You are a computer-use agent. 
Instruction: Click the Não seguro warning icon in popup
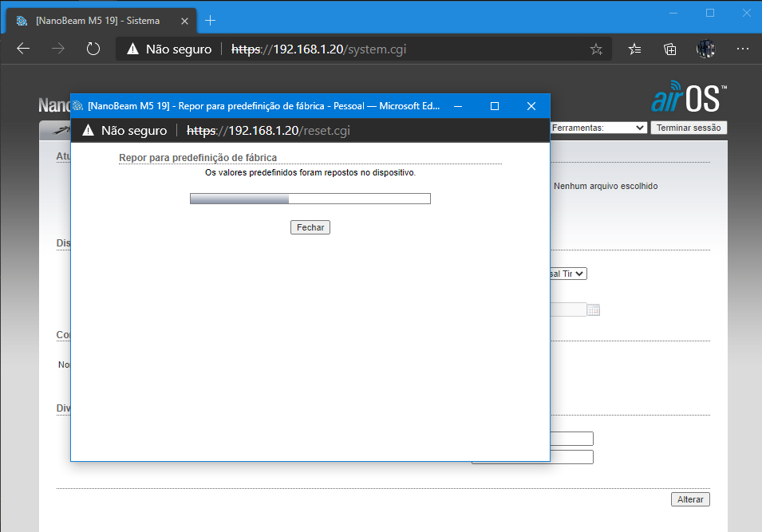coord(88,130)
